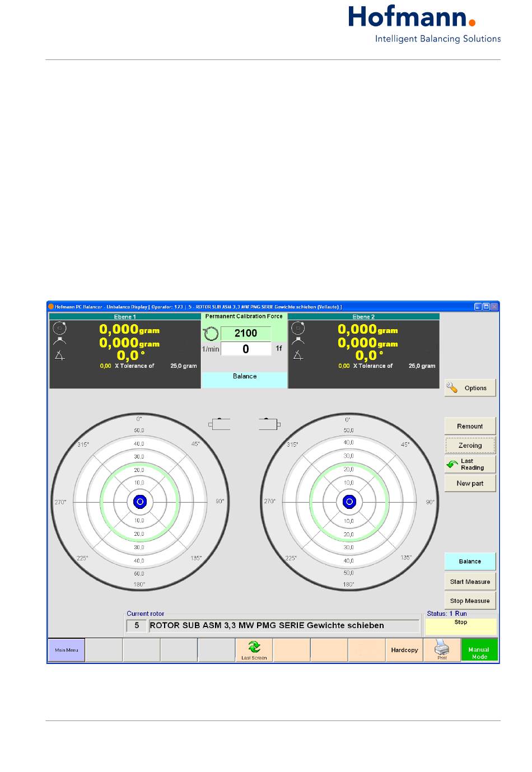Click the yellow Stop status box
Image resolution: width=532 pixels, height=772 pixels.
coord(461,626)
